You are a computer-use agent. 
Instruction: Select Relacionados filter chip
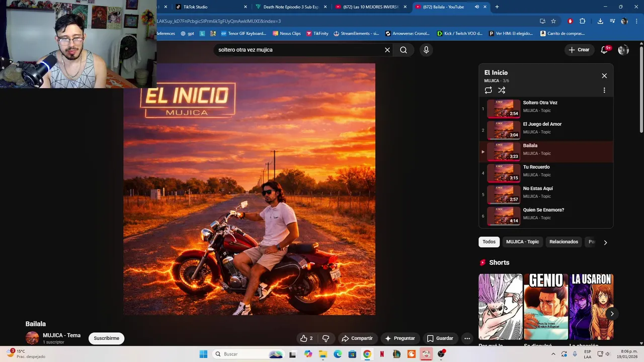(x=563, y=242)
